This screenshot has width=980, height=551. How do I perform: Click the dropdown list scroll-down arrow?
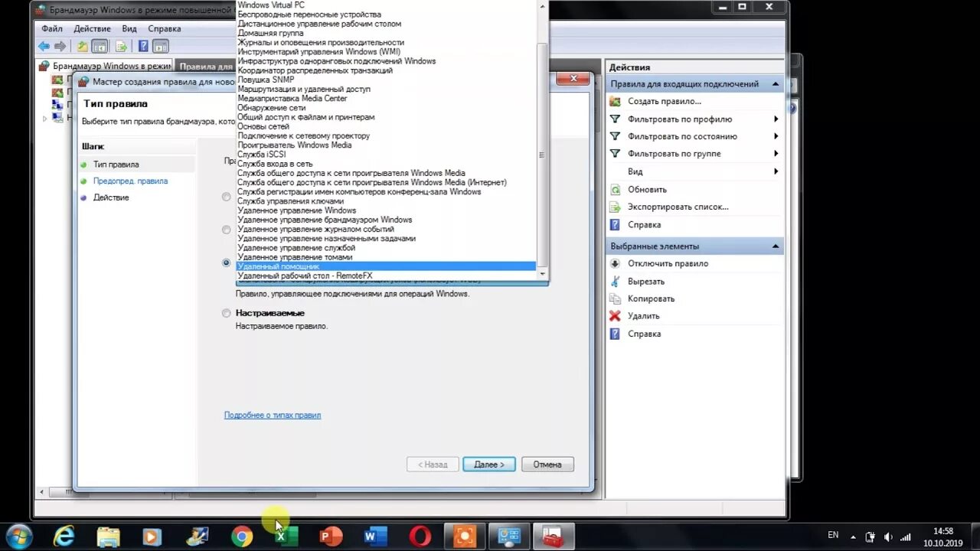(543, 274)
